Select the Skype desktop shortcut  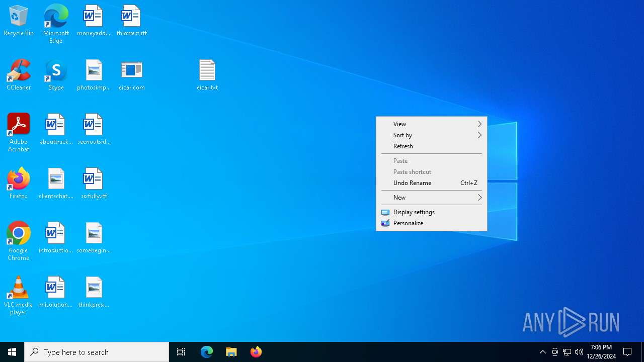click(x=56, y=75)
